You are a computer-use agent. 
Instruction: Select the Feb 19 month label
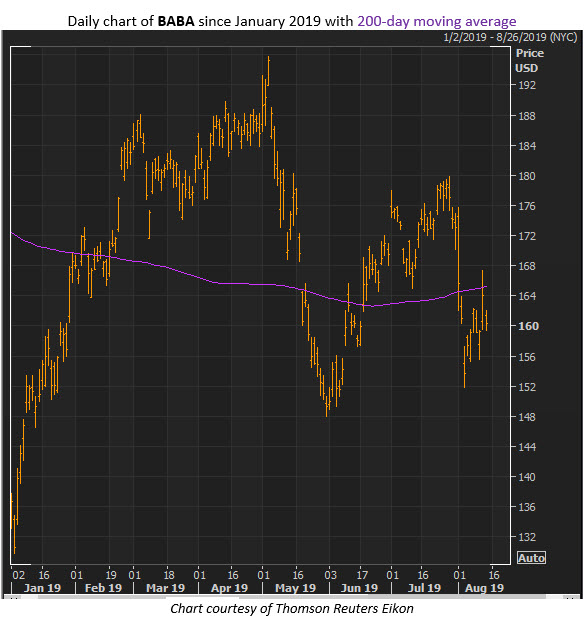pos(103,588)
